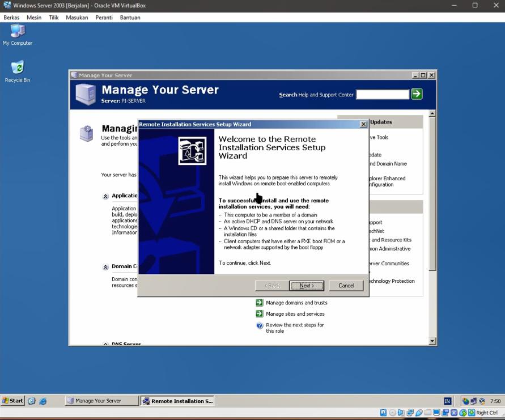Click the Manage Your Server scrollbar up arrow
The width and height of the screenshot is (505, 420).
pyautogui.click(x=432, y=113)
